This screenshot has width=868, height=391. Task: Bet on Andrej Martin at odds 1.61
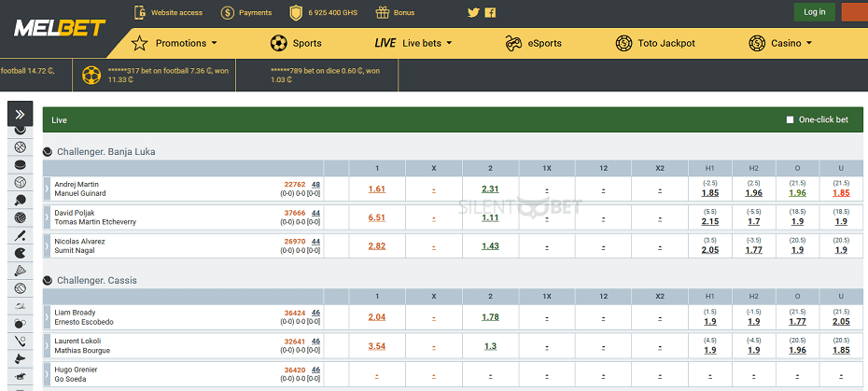point(376,189)
